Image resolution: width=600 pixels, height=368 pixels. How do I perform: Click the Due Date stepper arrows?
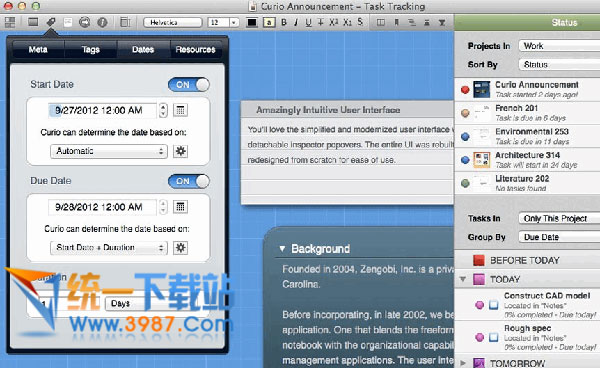(x=163, y=207)
